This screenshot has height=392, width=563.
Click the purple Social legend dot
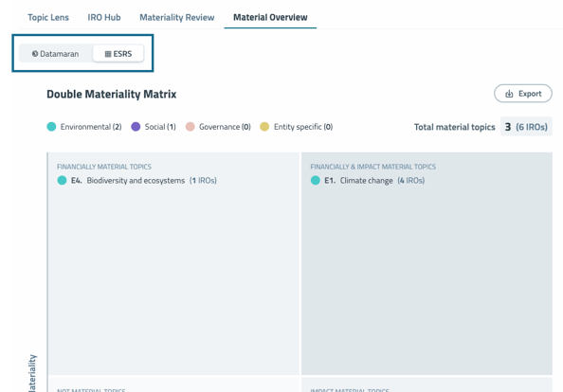pyautogui.click(x=136, y=127)
